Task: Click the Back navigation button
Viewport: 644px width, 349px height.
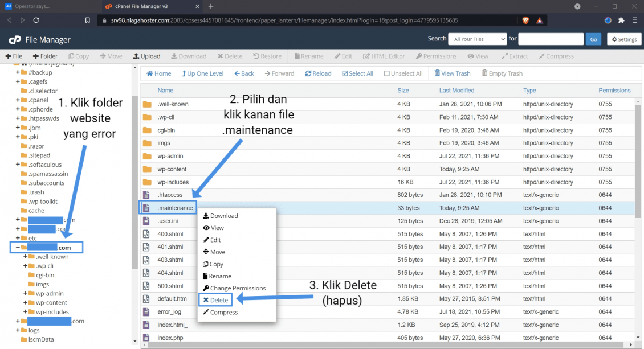Action: tap(244, 73)
